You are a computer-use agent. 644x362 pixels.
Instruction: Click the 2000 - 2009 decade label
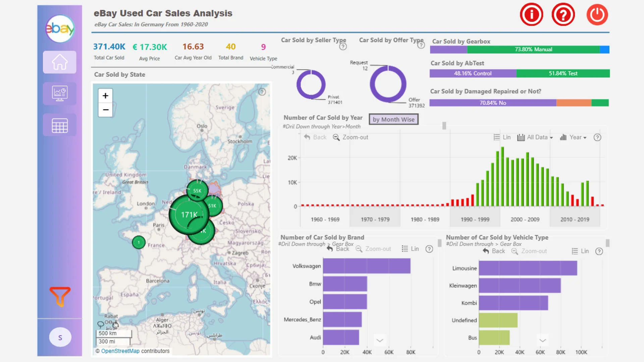[525, 220]
